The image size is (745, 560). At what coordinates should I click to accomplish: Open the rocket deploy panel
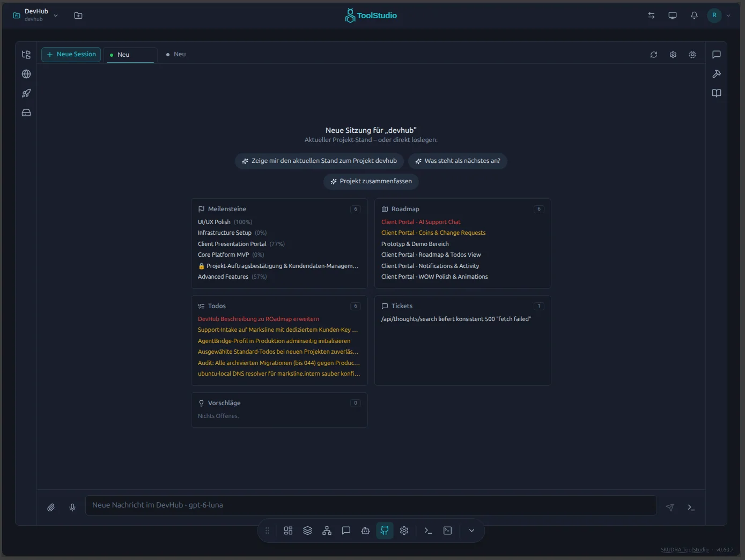[26, 93]
